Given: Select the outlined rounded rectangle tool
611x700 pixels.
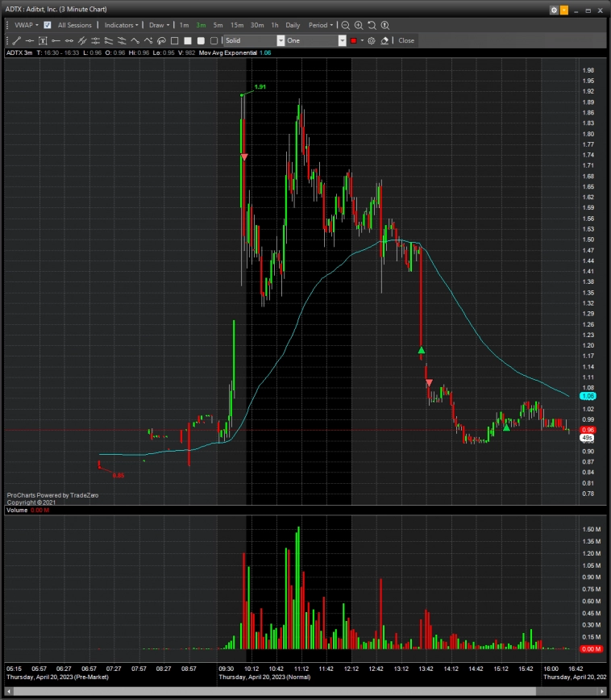Looking at the screenshot, I should 214,40.
